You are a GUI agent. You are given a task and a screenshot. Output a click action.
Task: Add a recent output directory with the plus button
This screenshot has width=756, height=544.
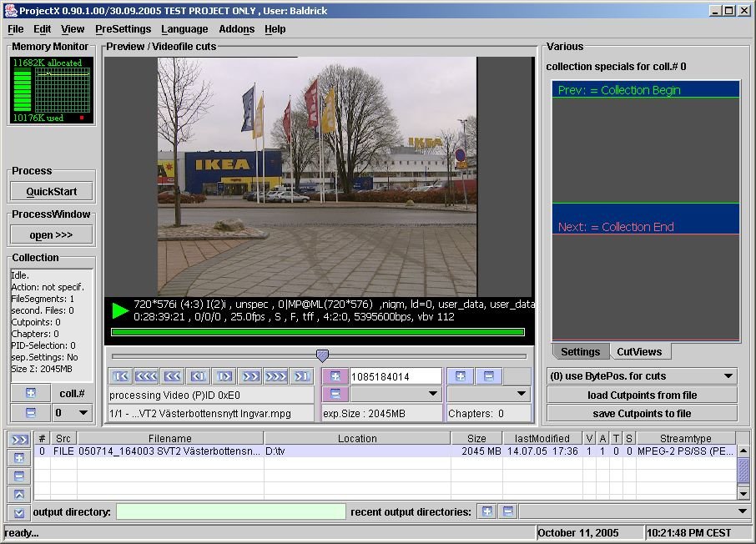pos(487,511)
